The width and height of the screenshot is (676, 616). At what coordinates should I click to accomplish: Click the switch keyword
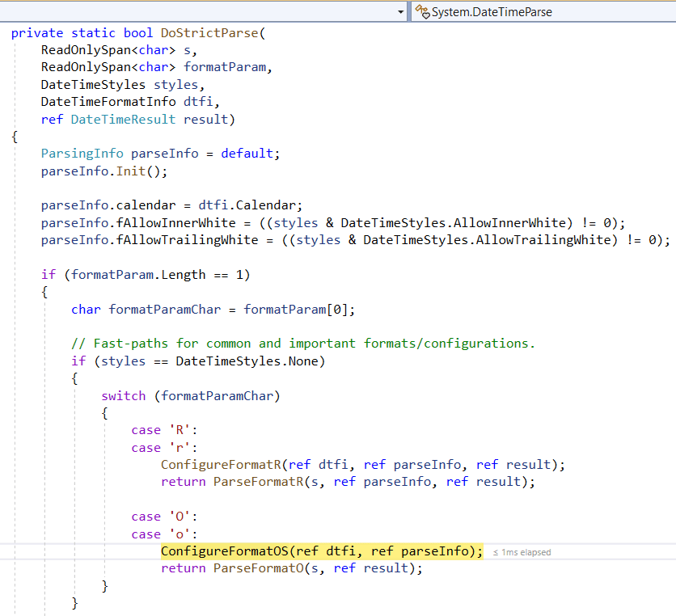coord(123,395)
